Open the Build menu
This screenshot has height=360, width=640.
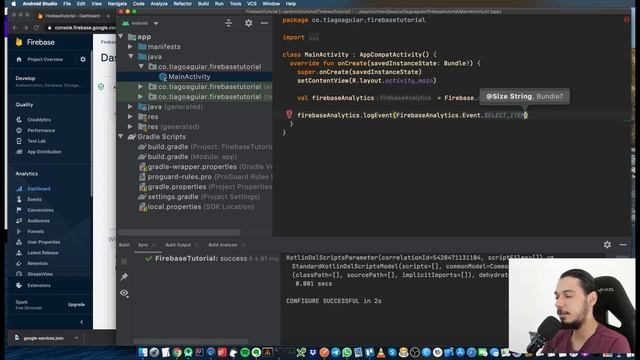(x=203, y=4)
